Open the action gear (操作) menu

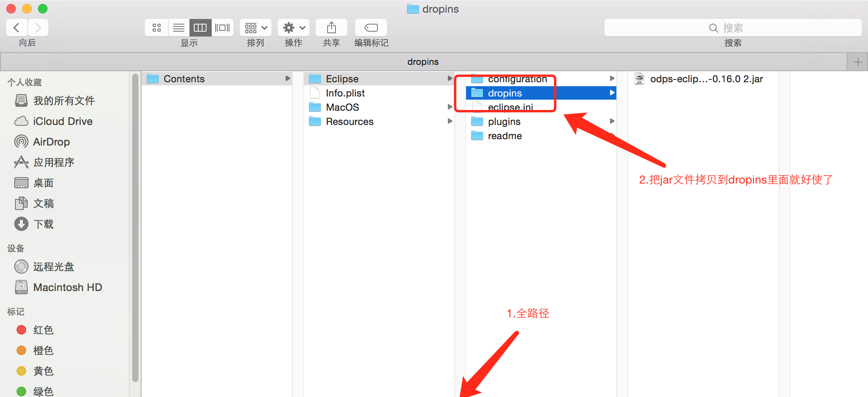(294, 28)
